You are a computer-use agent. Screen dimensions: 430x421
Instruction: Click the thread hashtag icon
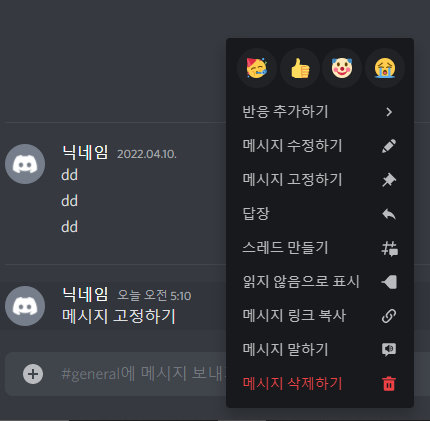coord(389,248)
